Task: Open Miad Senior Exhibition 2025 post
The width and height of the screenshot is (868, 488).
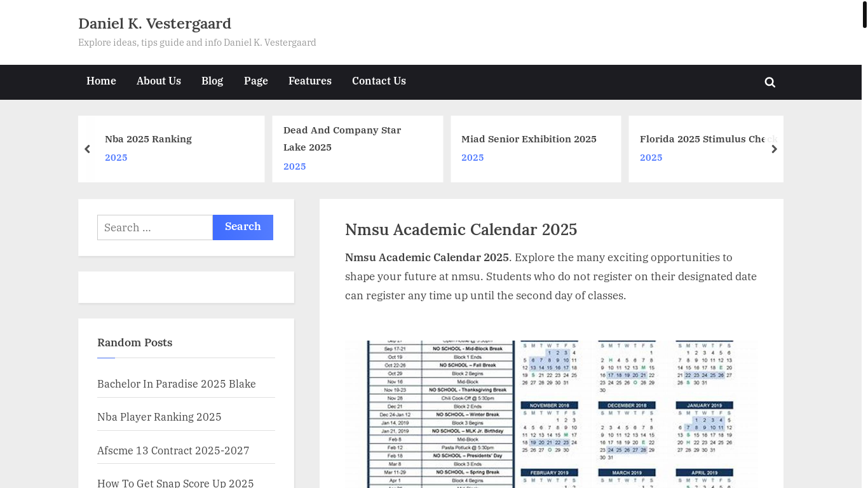Action: tap(529, 139)
